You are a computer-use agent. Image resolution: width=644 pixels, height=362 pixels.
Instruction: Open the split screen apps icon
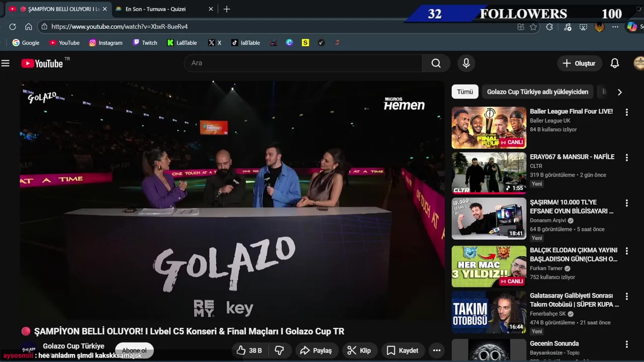click(x=521, y=27)
